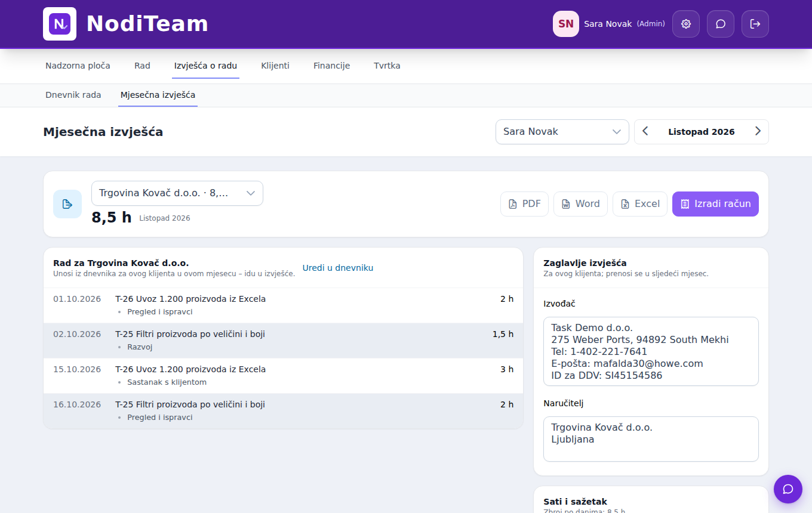This screenshot has width=812, height=513.
Task: Expand the Trgovina Kovač d.o.o. client dropdown
Action: (177, 193)
